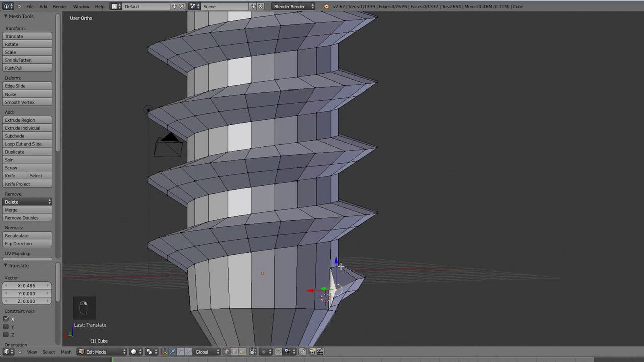Toggle limit selection to visible icon

tap(253, 352)
